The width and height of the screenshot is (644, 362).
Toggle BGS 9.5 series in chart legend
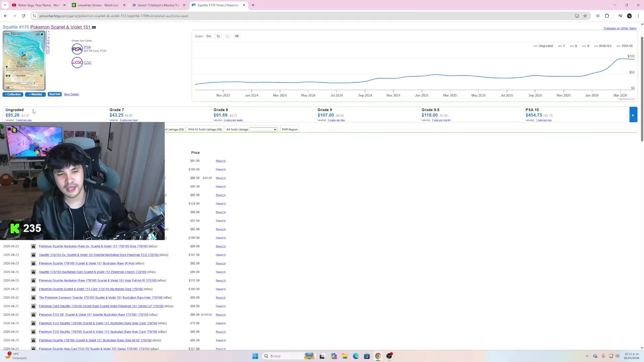tap(602, 46)
